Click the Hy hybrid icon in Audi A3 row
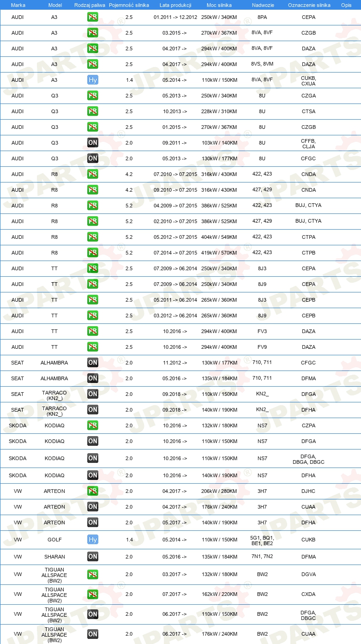Screen dimensions: 361x644 tap(93, 80)
